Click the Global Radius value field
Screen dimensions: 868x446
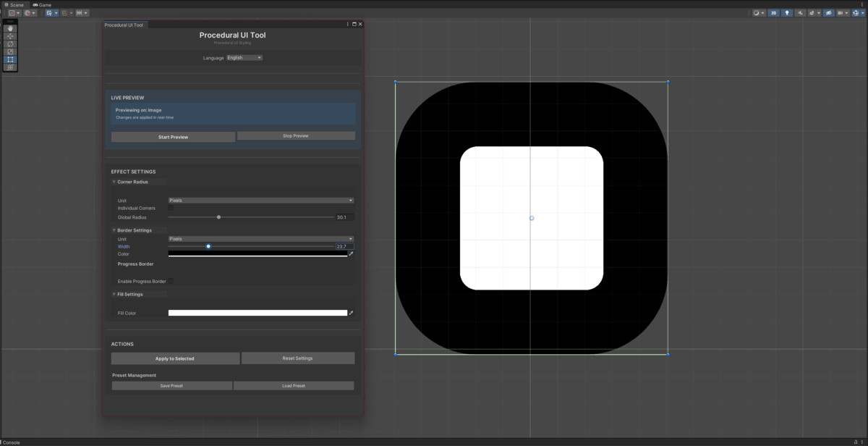[344, 216]
